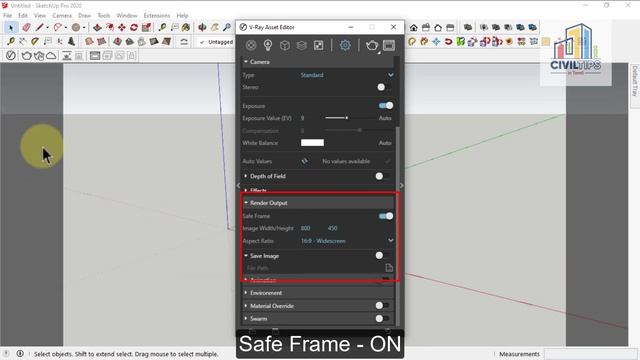Open the Draw menu
Image resolution: width=640 pixels, height=360 pixels.
[x=84, y=16]
